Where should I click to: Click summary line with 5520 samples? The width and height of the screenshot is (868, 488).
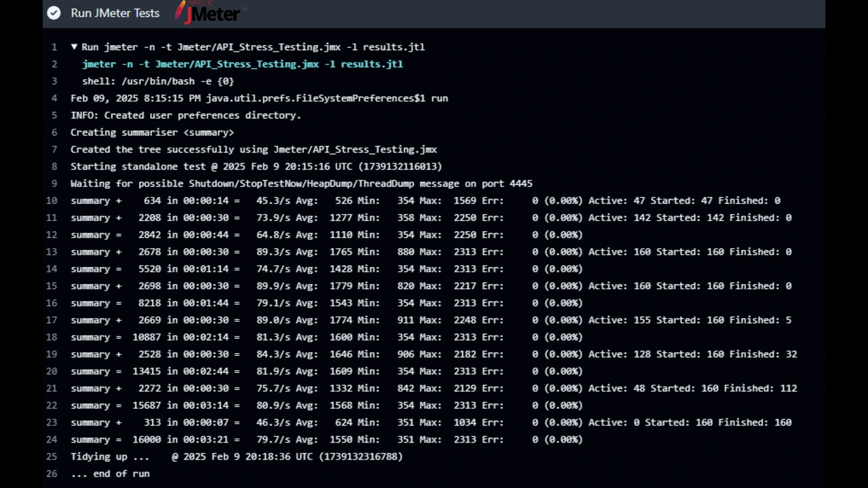point(327,269)
